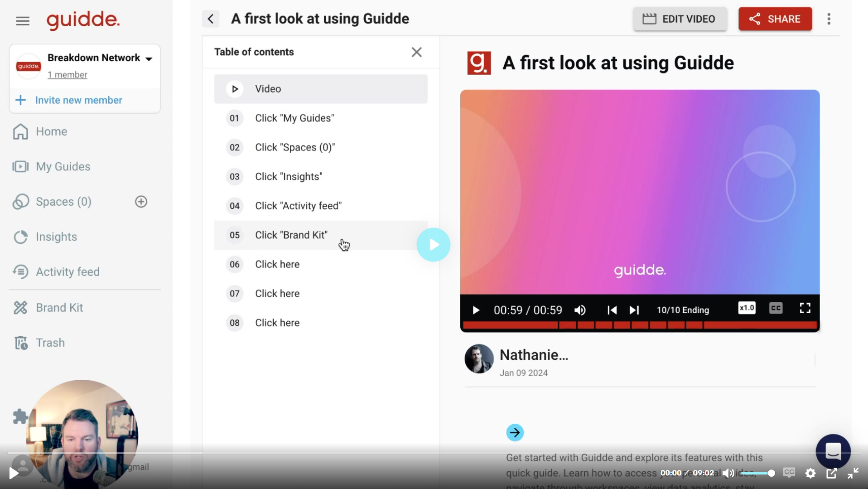This screenshot has width=868, height=489.
Task: Click the light blue circular play button
Action: [434, 245]
